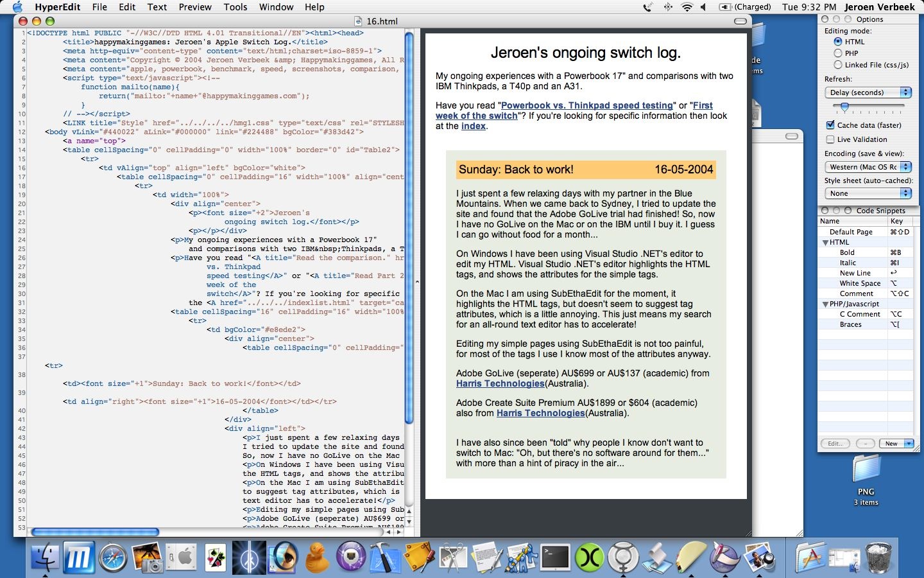Click the code editor horizontal scrollbar thumb
This screenshot has height=578, width=924.
point(95,532)
